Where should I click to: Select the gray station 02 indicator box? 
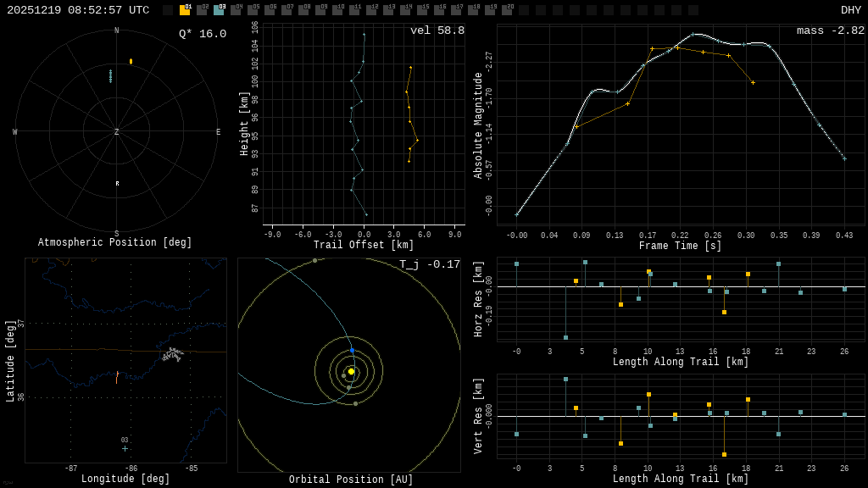(202, 10)
